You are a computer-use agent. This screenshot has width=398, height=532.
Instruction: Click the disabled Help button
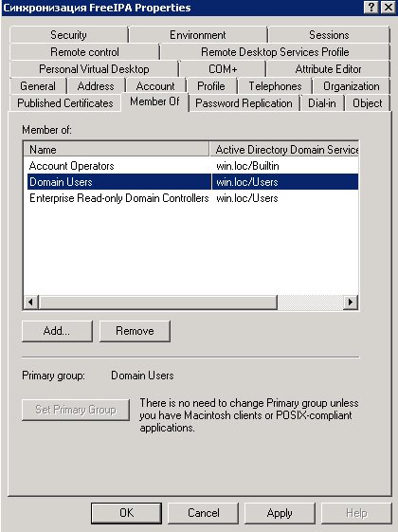click(x=356, y=513)
